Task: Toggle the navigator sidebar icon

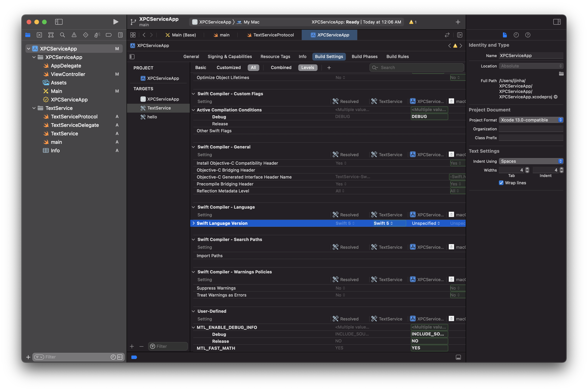Action: click(59, 22)
